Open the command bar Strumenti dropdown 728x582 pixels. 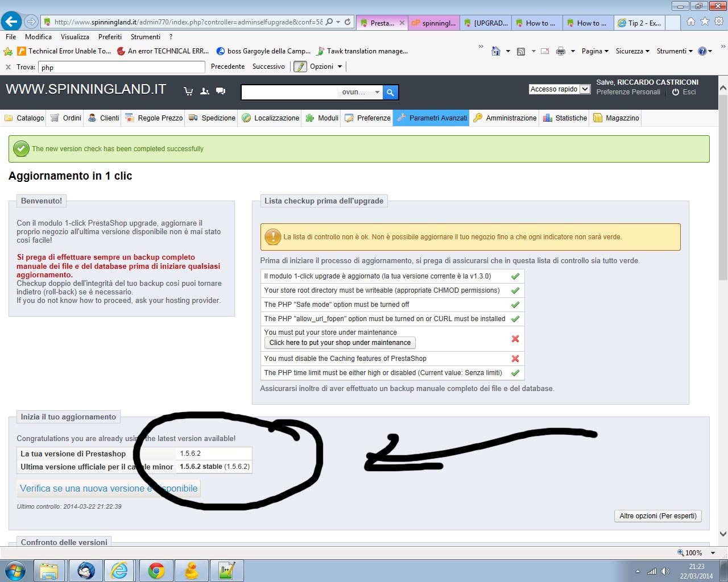click(675, 51)
